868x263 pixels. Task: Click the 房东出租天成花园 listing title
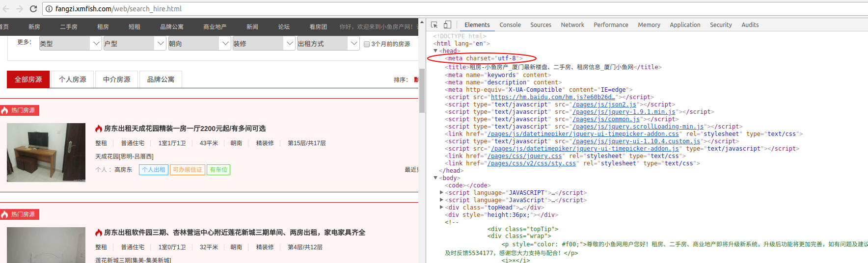click(x=185, y=129)
